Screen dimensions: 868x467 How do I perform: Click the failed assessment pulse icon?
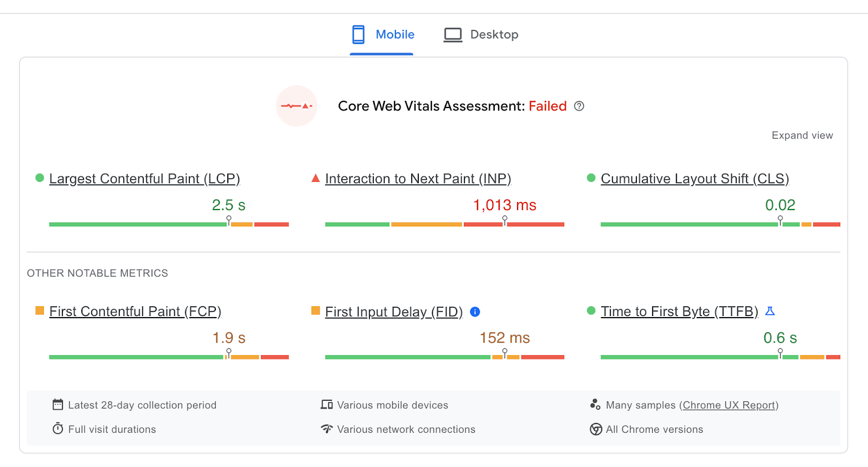pyautogui.click(x=297, y=106)
